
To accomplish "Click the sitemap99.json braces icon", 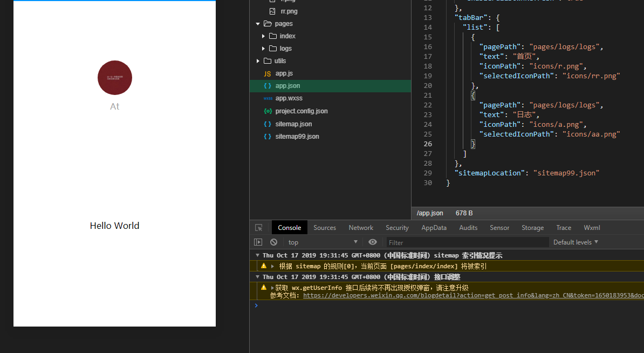I will 268,137.
